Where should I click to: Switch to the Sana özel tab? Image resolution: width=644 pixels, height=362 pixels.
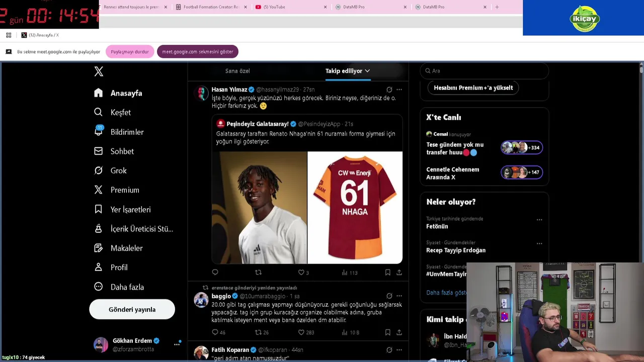(237, 71)
